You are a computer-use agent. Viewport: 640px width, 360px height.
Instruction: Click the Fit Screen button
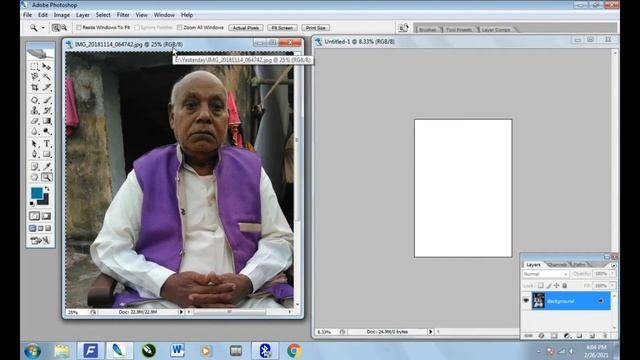pyautogui.click(x=282, y=28)
